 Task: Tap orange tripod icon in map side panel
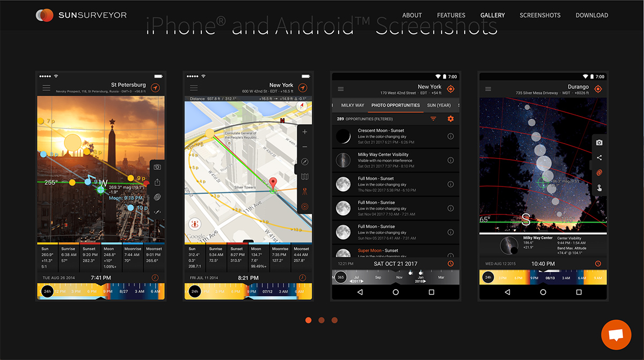click(x=305, y=191)
